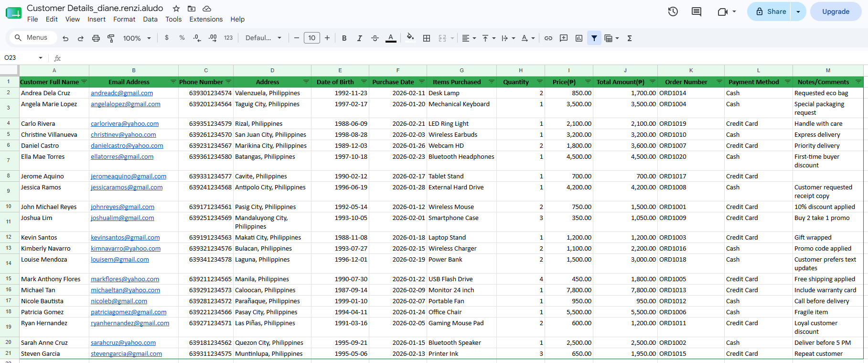Open the zoom 100% dropdown

click(x=137, y=38)
